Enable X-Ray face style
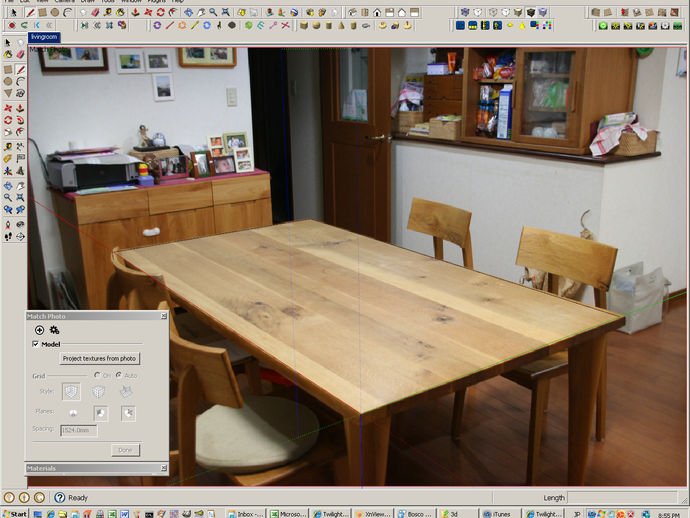 pyautogui.click(x=465, y=12)
